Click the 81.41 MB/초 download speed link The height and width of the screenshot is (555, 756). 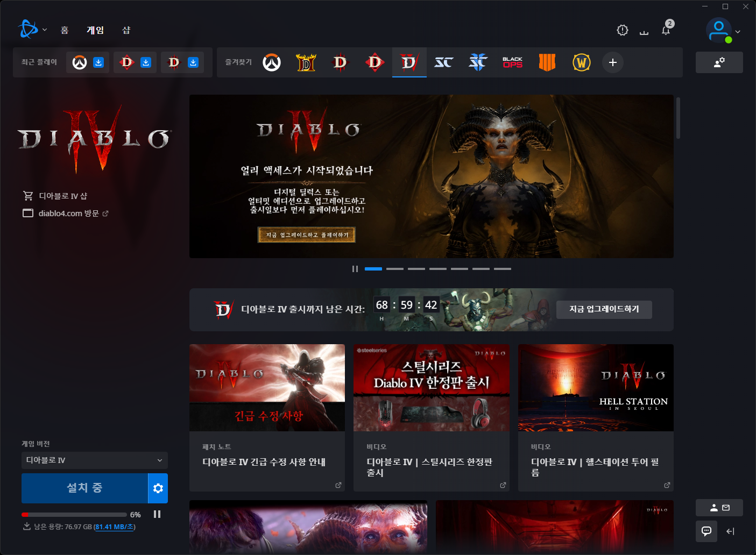pyautogui.click(x=115, y=527)
